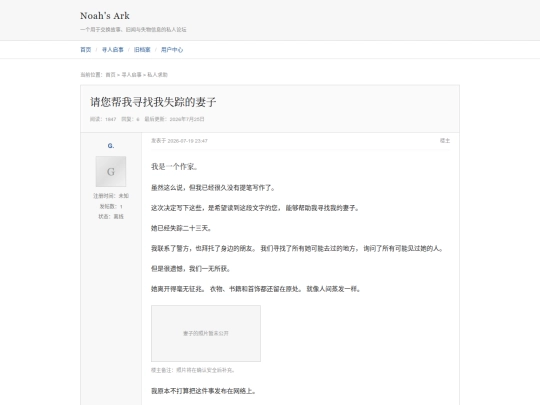Click the last updated date 2026年7月25日
The height and width of the screenshot is (405, 540).
[187, 119]
